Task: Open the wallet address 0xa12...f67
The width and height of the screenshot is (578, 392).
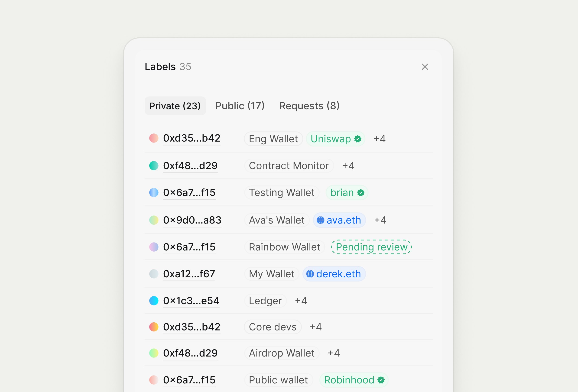Action: 189,274
